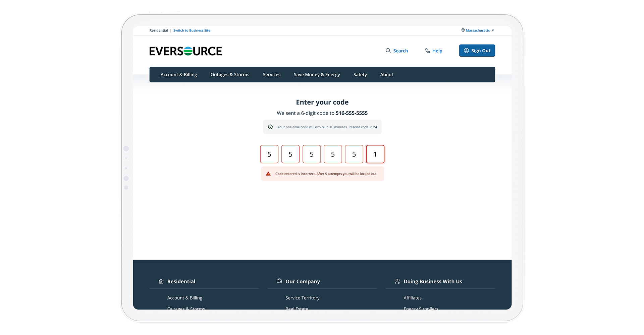644x335 pixels.
Task: Select the last code box containing 1
Action: pyautogui.click(x=375, y=154)
